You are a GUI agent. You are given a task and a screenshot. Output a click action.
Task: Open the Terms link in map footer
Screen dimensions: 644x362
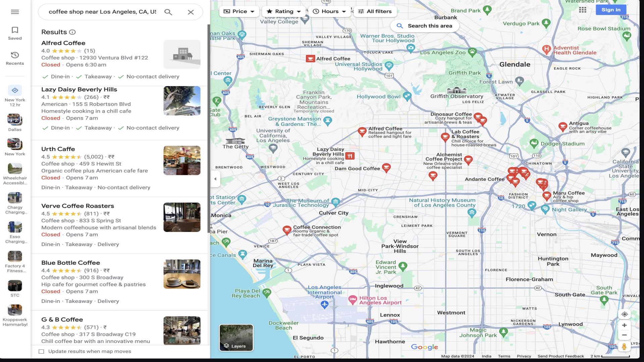coord(504,356)
